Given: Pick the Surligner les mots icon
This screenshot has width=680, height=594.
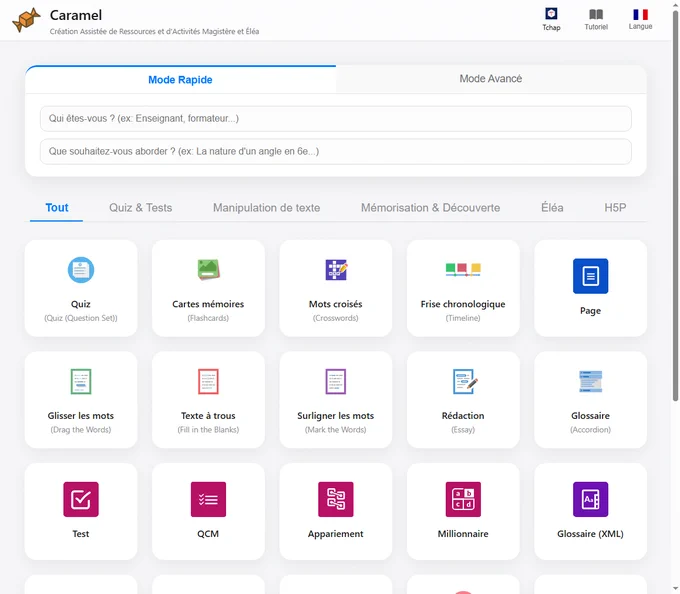Looking at the screenshot, I should 336,382.
